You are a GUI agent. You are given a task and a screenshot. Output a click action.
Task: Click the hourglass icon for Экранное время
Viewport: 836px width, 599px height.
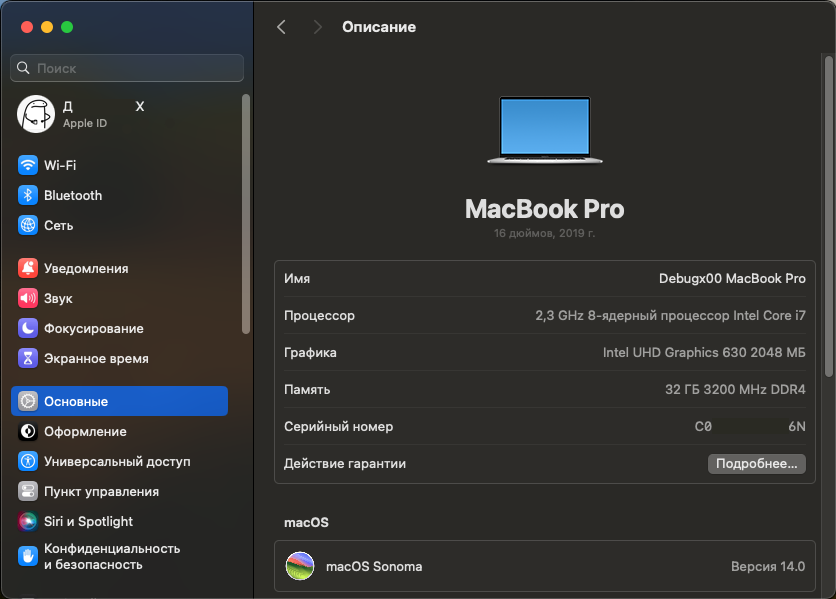(x=28, y=358)
